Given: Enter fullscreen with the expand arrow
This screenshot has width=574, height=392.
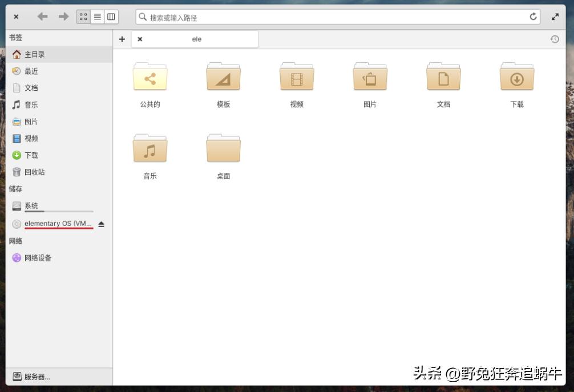Looking at the screenshot, I should (556, 17).
